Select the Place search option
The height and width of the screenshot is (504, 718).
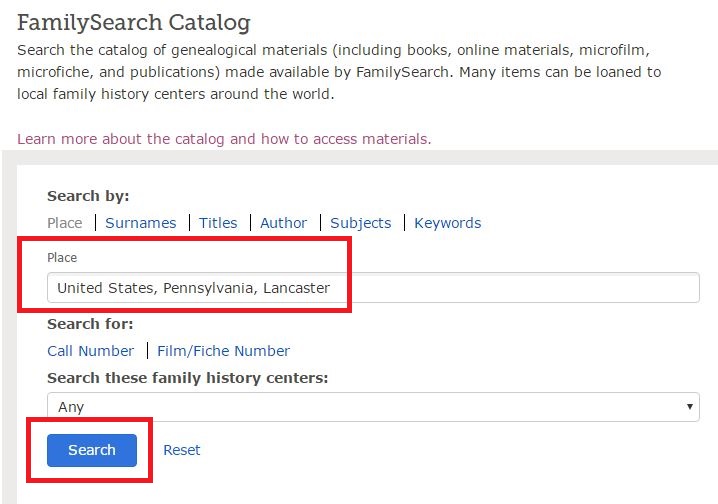point(65,223)
